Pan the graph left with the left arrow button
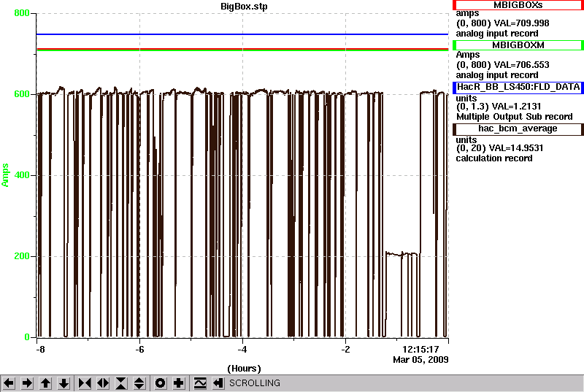This screenshot has width=584, height=392. [x=9, y=383]
